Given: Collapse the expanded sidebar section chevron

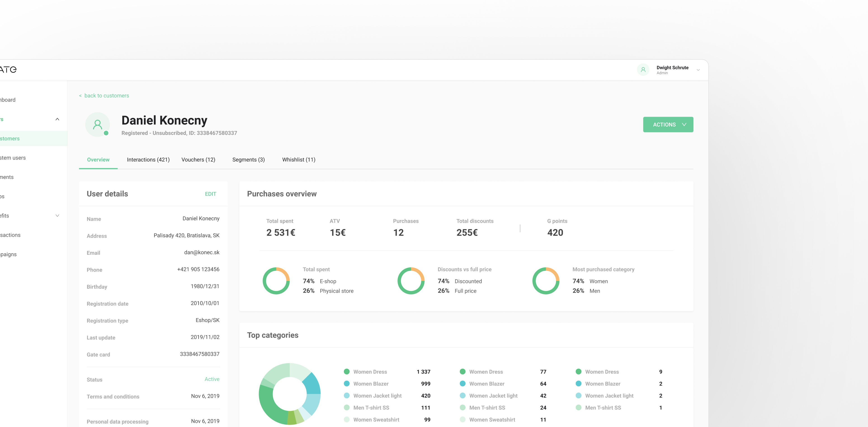Looking at the screenshot, I should 57,119.
